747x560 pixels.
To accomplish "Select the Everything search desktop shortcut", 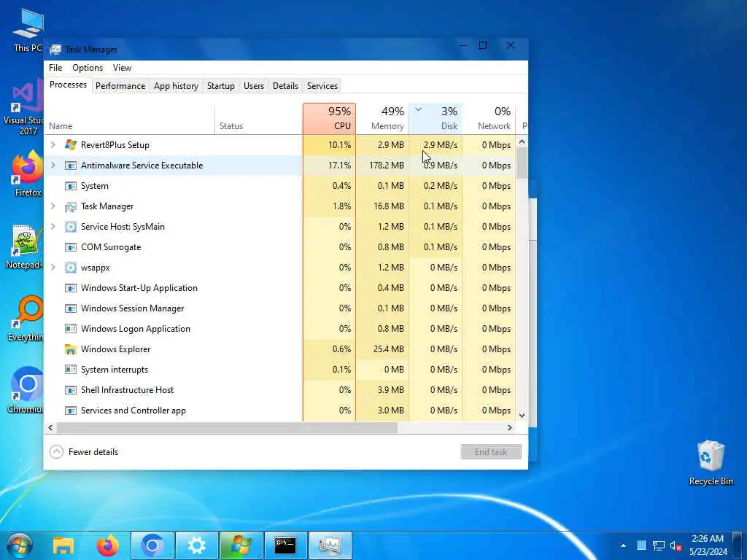I will [x=26, y=318].
